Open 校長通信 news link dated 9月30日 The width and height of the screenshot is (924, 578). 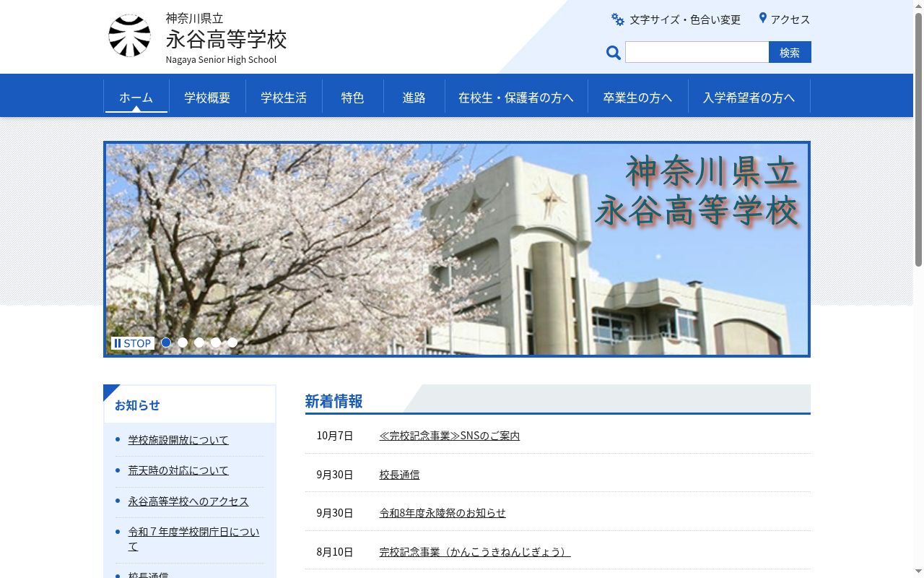click(399, 474)
